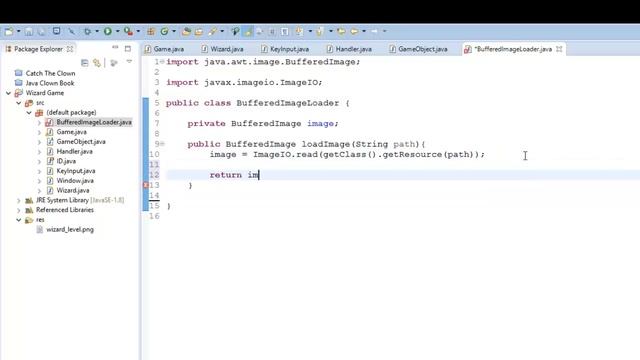The image size is (640, 360).
Task: Click the New Java Package icon
Action: tap(151, 31)
